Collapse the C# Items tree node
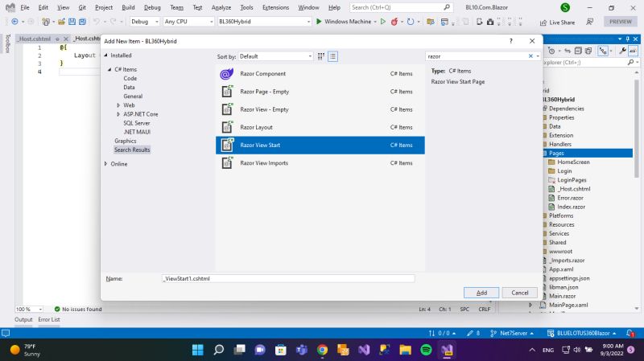 109,69
